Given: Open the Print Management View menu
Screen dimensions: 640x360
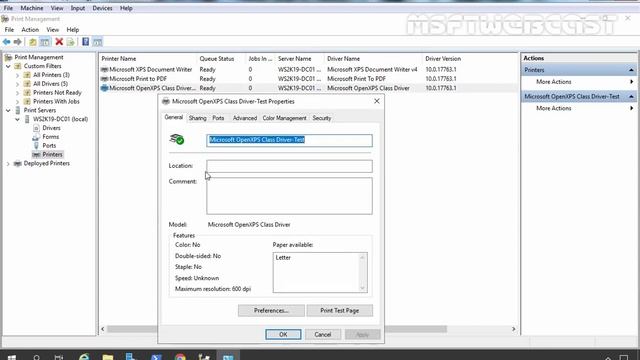Looking at the screenshot, I should tap(53, 30).
